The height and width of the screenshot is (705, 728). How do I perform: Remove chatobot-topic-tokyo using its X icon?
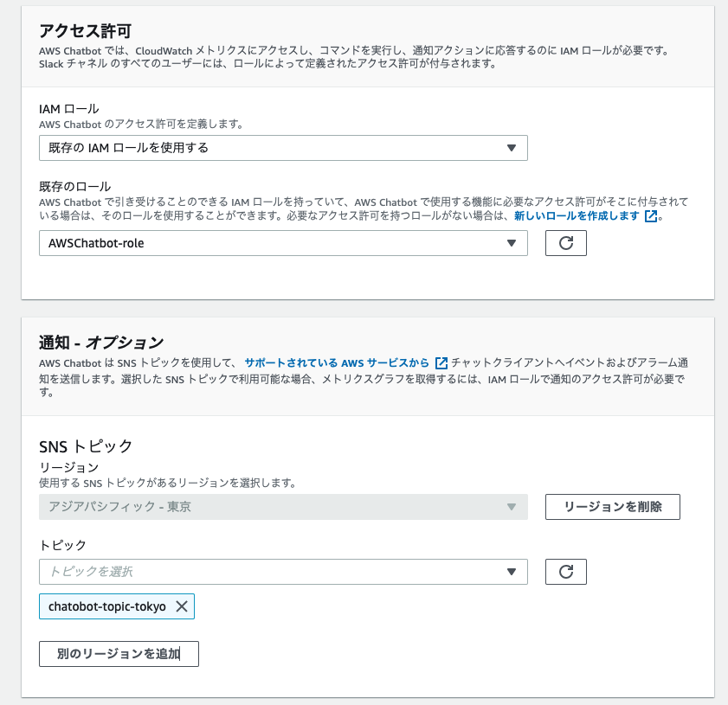click(x=181, y=606)
